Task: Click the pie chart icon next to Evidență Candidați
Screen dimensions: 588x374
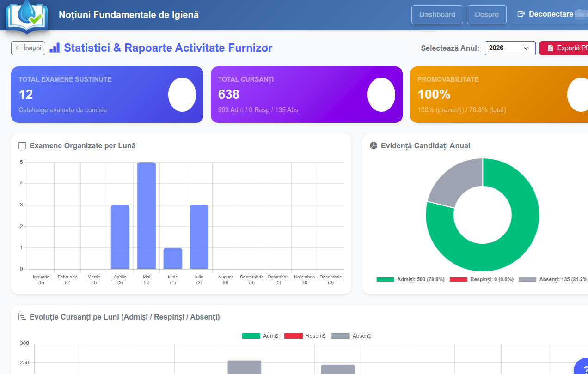Action: (x=374, y=146)
